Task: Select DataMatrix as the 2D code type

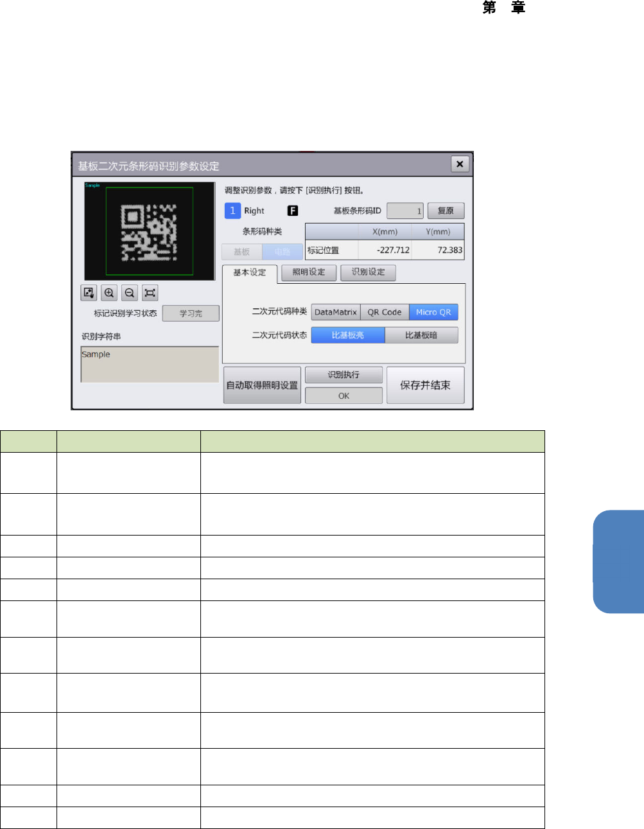Action: (x=336, y=312)
